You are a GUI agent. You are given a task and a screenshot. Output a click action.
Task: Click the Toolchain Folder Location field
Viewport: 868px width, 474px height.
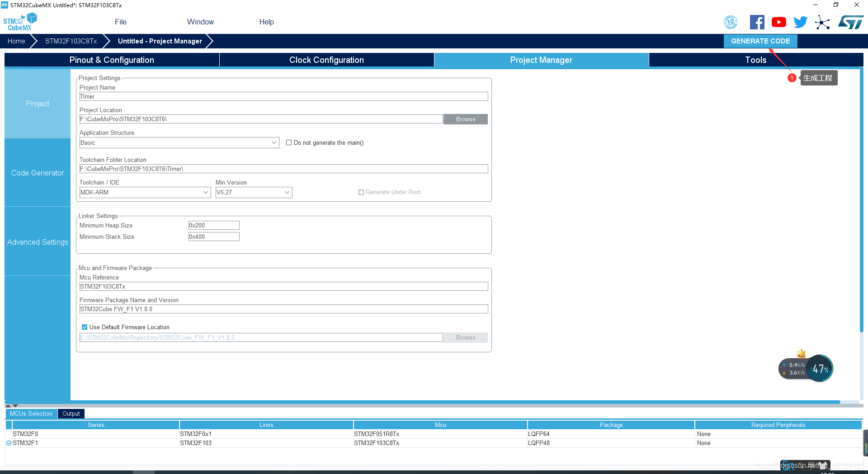(x=284, y=169)
